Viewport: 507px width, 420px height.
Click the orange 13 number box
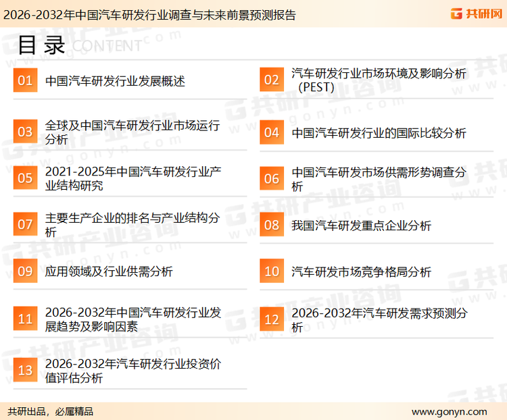(x=25, y=370)
